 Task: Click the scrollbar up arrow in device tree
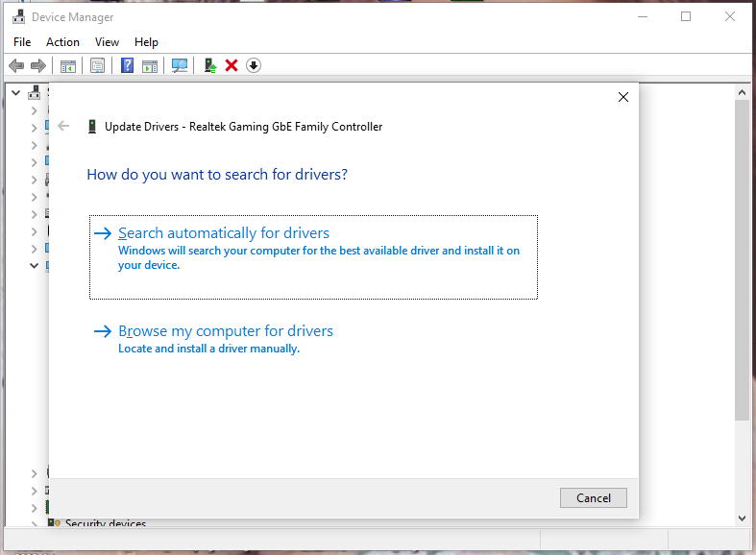tap(742, 92)
